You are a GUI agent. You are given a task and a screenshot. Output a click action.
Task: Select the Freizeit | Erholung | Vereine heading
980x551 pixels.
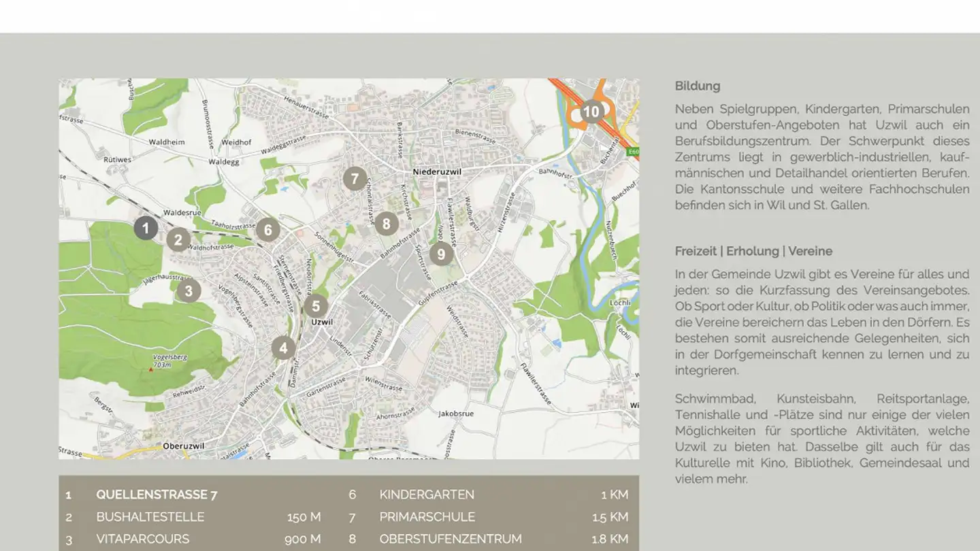753,251
